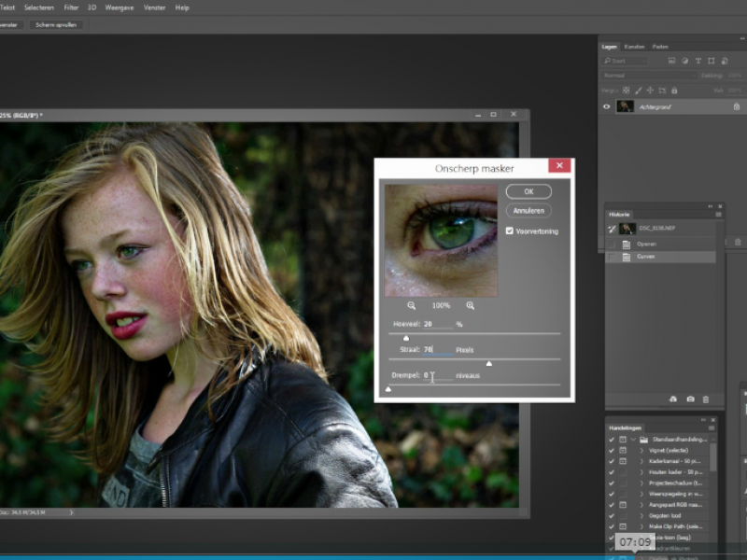Hide the Achtergrond layer via eye icon
747x560 pixels.
click(606, 106)
